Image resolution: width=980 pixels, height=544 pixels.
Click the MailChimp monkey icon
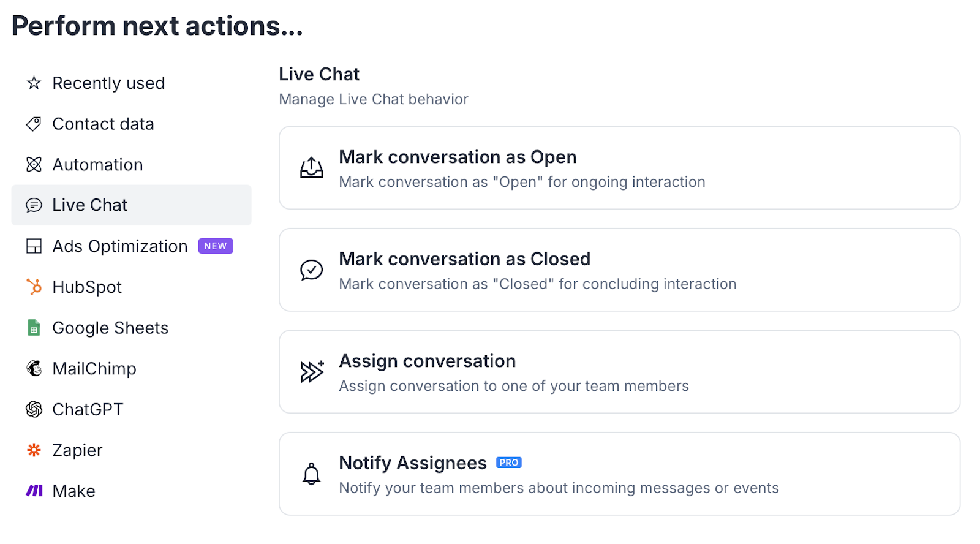pos(34,368)
